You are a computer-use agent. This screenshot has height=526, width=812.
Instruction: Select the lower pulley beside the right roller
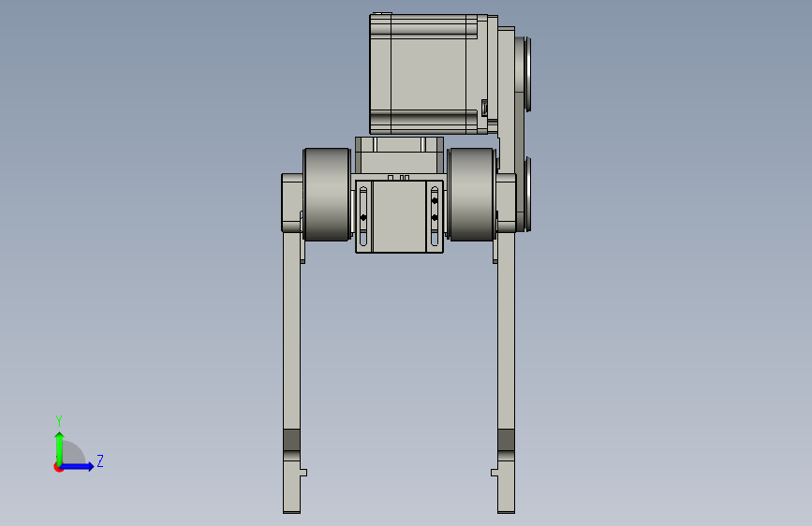[526, 194]
